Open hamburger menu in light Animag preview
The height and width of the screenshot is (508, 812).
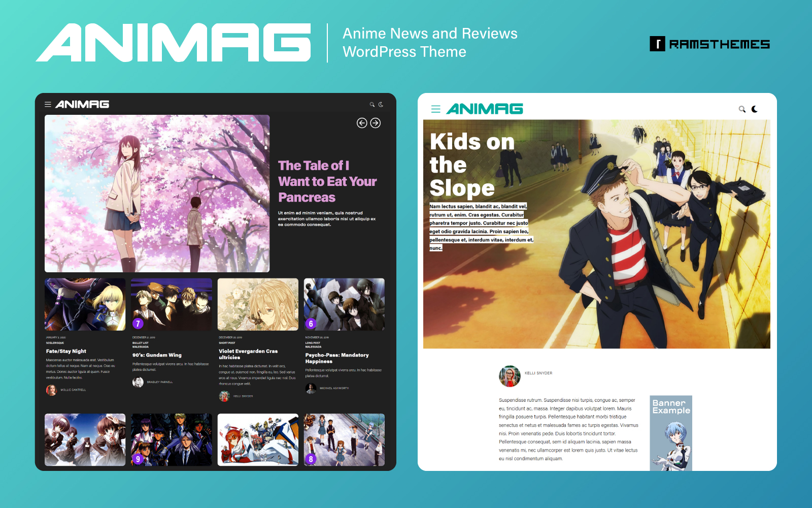point(435,109)
